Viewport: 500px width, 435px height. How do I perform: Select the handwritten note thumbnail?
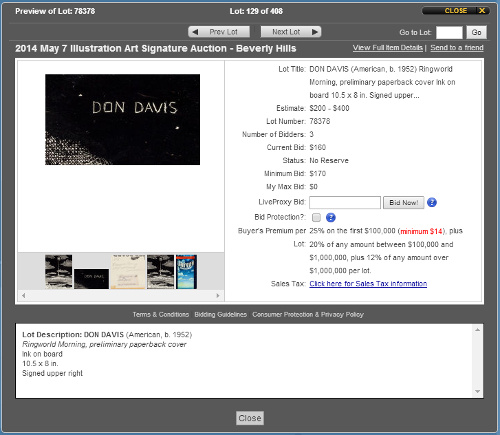tap(128, 271)
